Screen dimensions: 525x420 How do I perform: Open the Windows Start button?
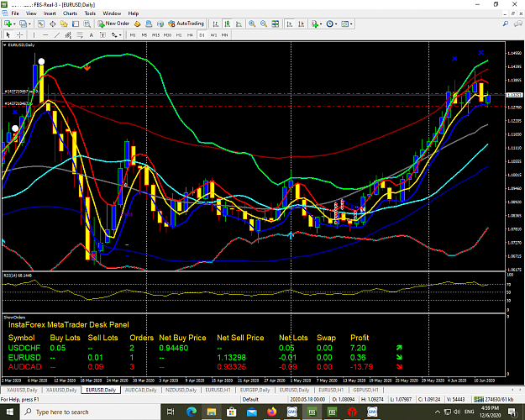(x=9, y=412)
